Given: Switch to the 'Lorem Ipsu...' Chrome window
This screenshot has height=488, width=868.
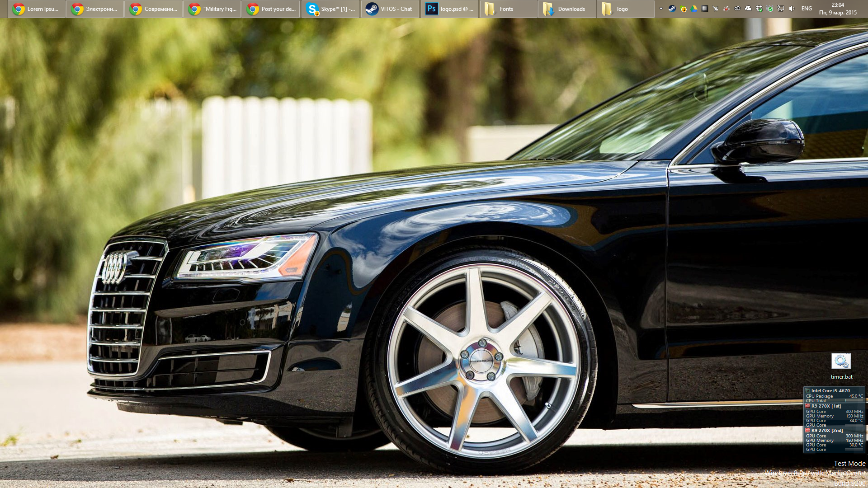Looking at the screenshot, I should 37,9.
